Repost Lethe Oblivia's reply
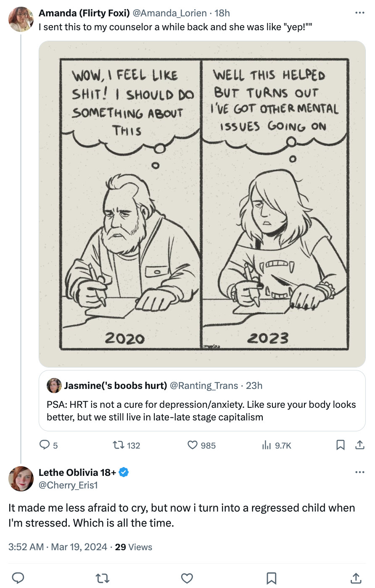Viewport: 375px width, 588px height. [x=102, y=578]
